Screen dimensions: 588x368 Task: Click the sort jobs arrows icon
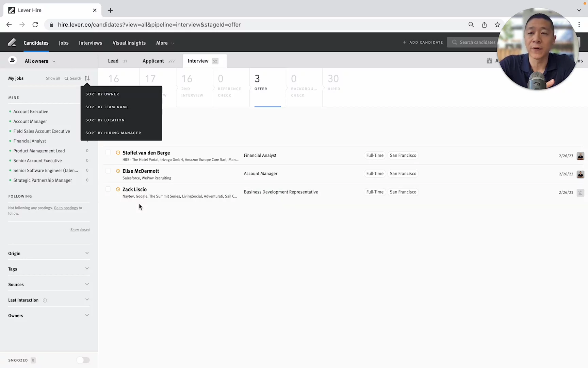(x=87, y=78)
